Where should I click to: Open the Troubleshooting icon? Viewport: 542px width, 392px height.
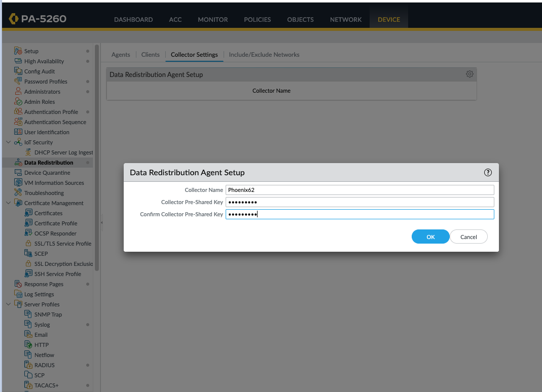17,192
